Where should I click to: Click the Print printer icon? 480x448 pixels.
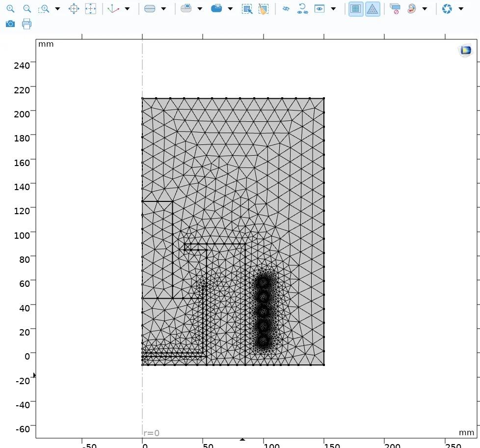[27, 24]
